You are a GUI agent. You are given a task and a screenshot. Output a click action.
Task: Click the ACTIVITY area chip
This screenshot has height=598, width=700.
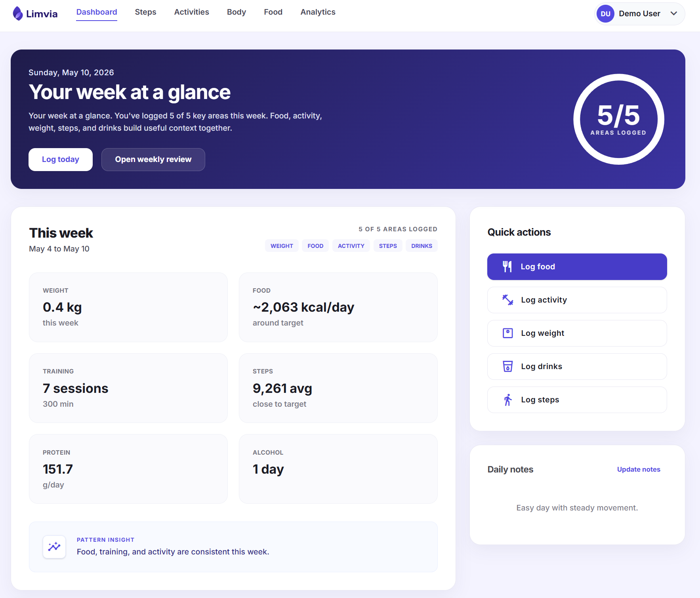[x=351, y=246]
